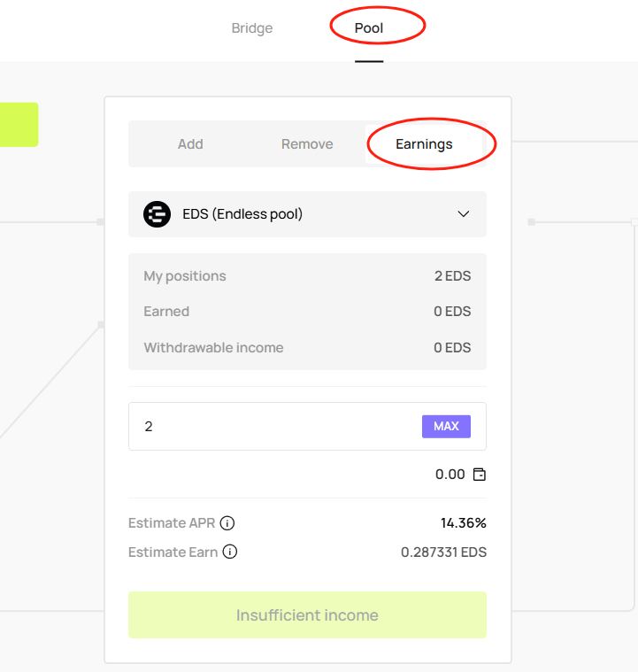The image size is (638, 672).
Task: Click the info icon next to Estimate Earn
Action: tap(230, 552)
